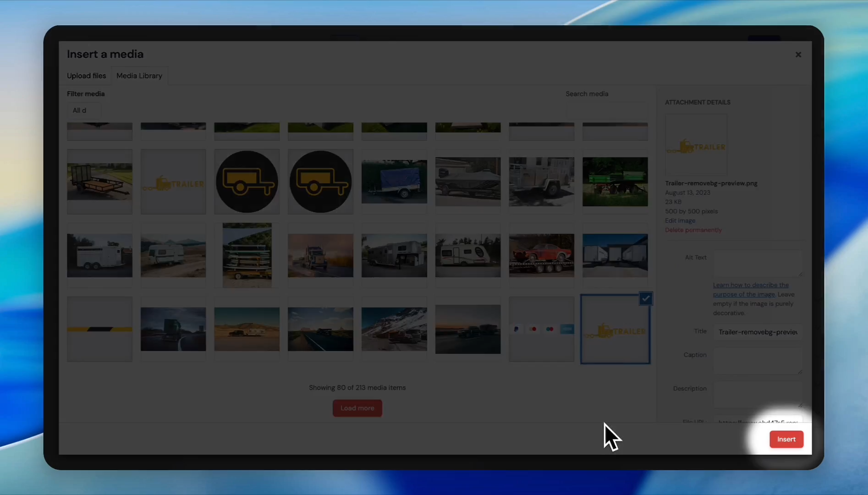Image resolution: width=868 pixels, height=495 pixels.
Task: Select the red car on trailer thumbnail
Action: click(x=542, y=255)
